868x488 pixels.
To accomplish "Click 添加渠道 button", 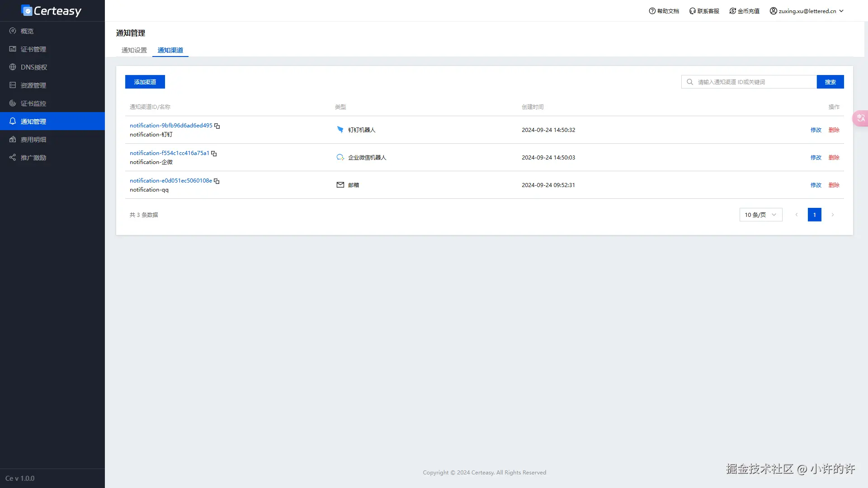I will pyautogui.click(x=145, y=82).
